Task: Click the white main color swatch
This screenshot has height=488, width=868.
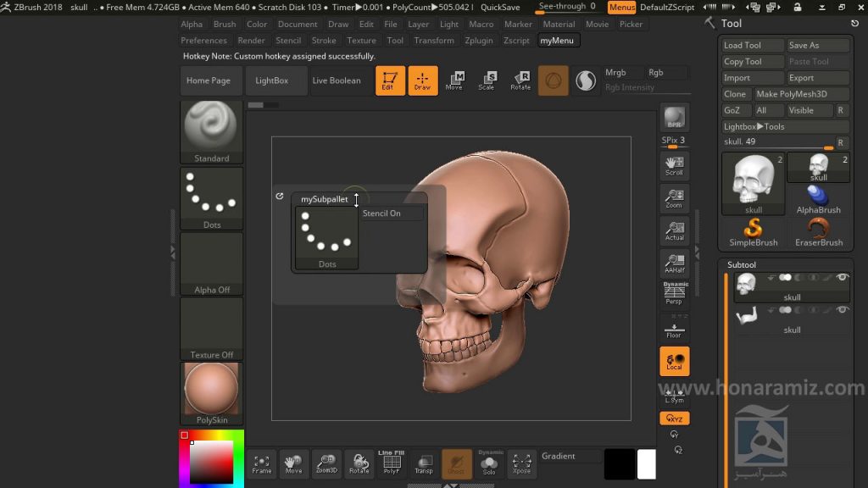Action: click(x=647, y=463)
